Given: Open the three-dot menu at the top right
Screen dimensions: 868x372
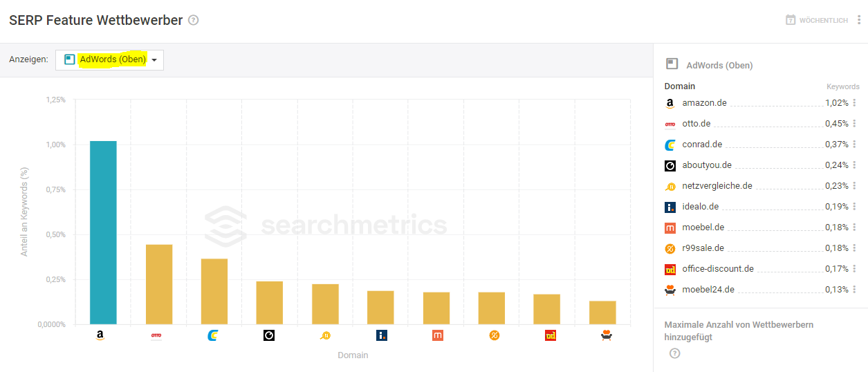Looking at the screenshot, I should [x=859, y=20].
